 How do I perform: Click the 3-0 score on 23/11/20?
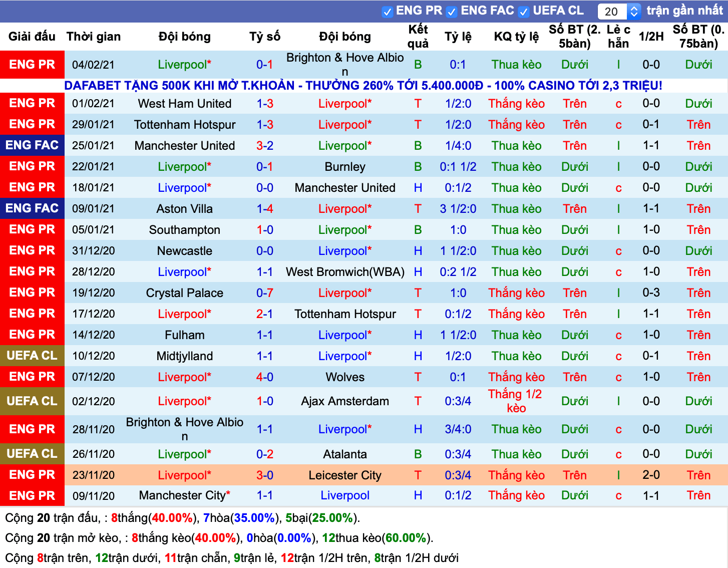pos(265,475)
